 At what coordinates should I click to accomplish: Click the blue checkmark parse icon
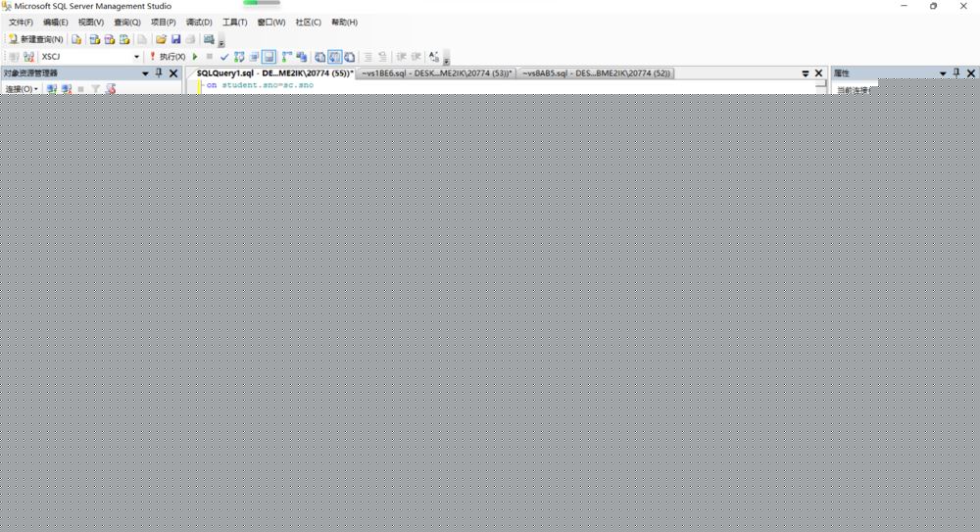tap(224, 57)
